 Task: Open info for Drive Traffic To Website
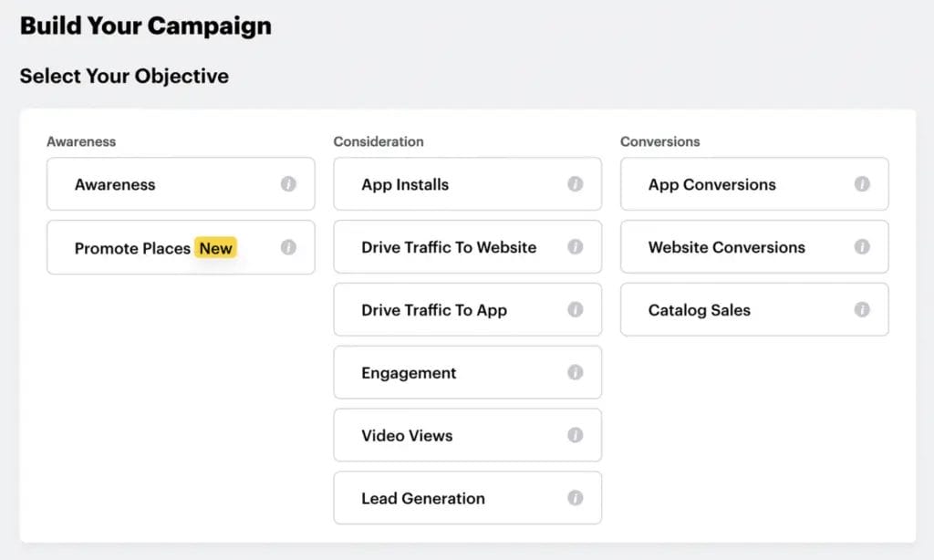point(576,247)
